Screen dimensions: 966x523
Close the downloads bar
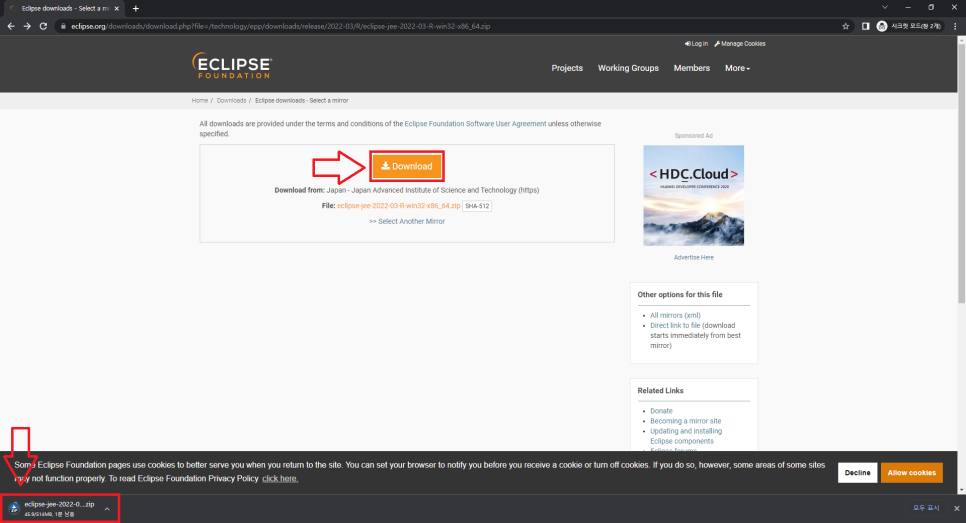956,508
